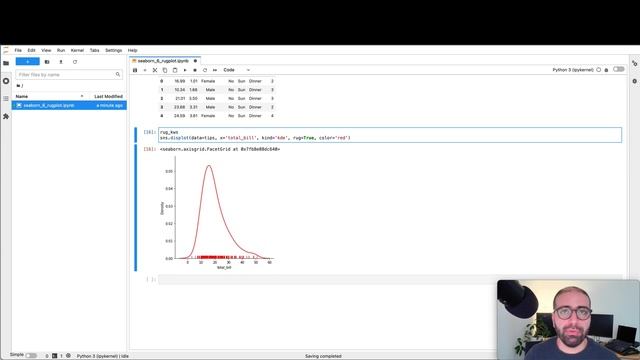640x360 pixels.
Task: Click the blue New Launcher plus button
Action: [x=28, y=62]
